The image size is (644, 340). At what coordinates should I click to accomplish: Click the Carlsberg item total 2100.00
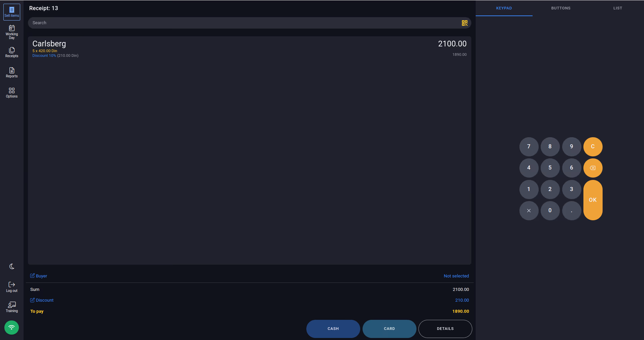click(452, 44)
